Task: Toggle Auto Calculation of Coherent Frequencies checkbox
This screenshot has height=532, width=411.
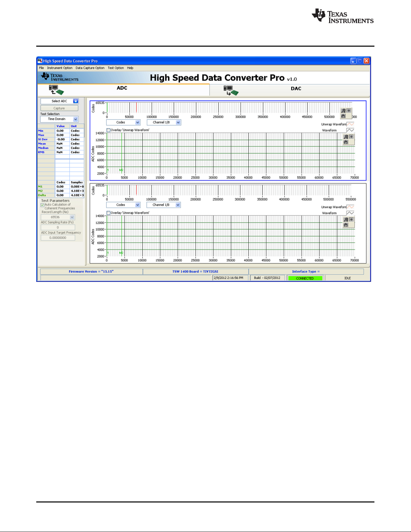Action: pos(43,205)
